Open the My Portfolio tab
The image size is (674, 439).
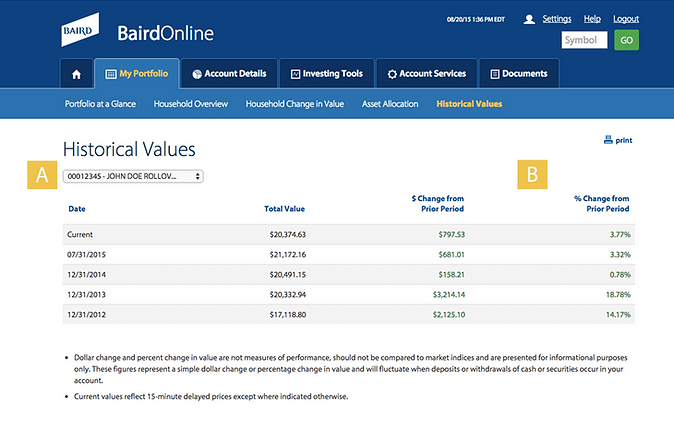coord(137,74)
